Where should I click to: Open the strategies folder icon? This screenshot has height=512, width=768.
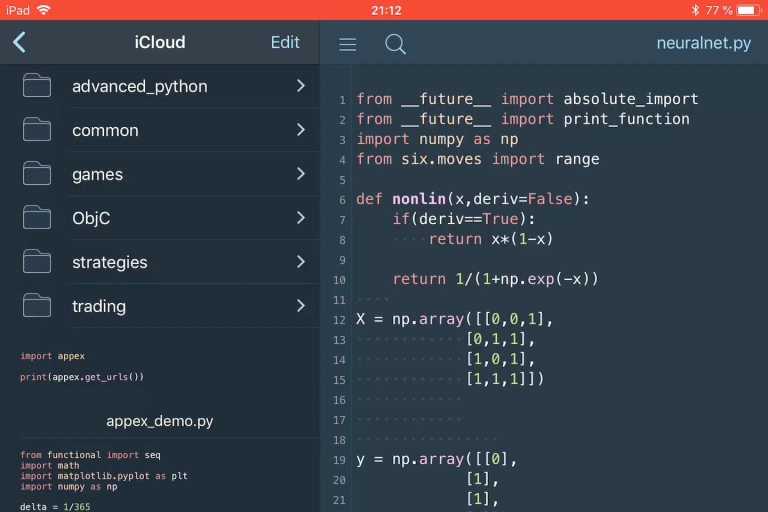coord(37,261)
